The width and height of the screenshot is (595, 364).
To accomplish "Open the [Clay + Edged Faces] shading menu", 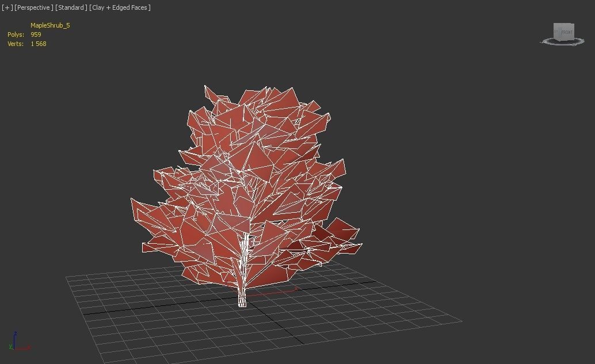I will click(x=119, y=7).
